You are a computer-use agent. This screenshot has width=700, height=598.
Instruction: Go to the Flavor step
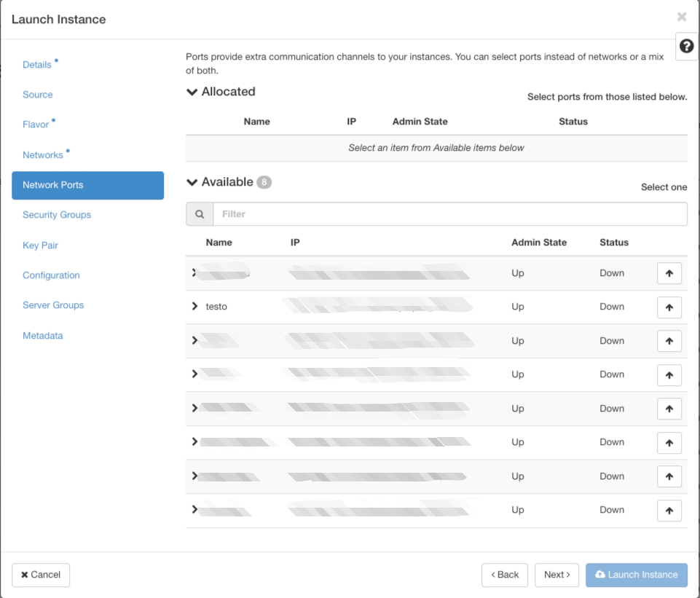coord(36,125)
